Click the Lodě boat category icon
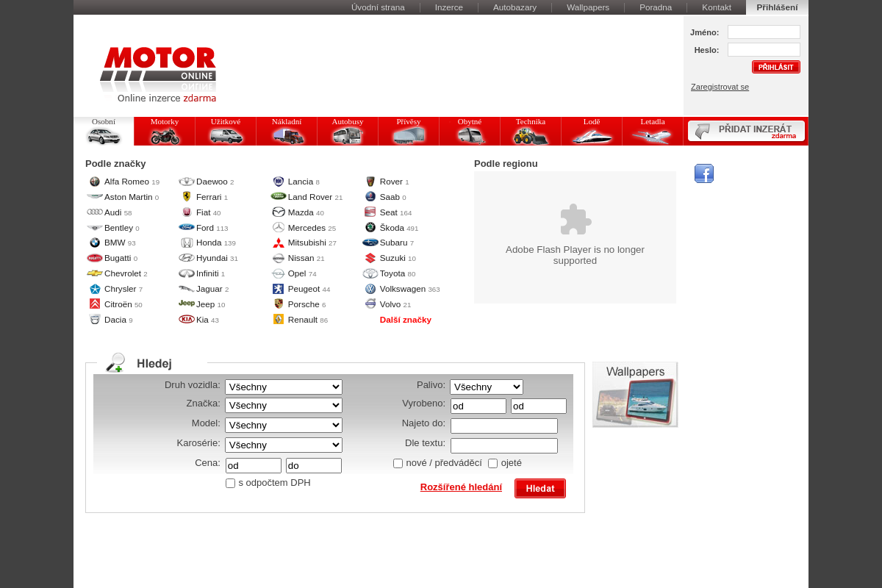882x588 pixels. click(591, 135)
